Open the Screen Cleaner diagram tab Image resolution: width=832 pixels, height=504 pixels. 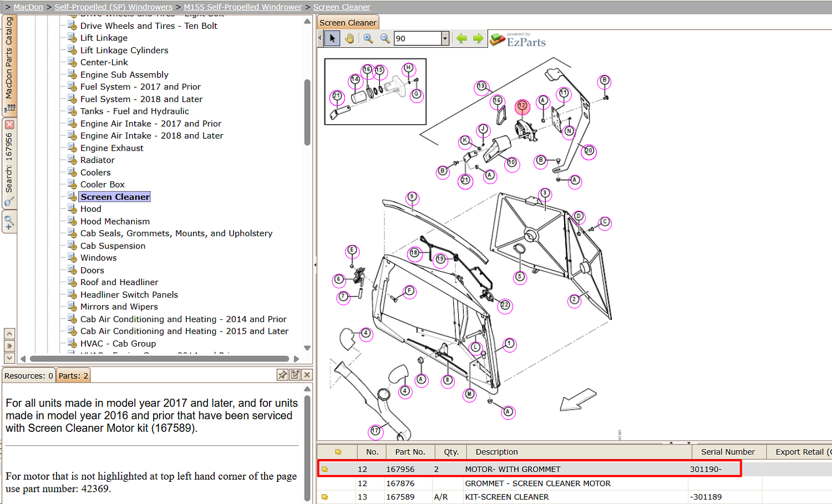[348, 23]
